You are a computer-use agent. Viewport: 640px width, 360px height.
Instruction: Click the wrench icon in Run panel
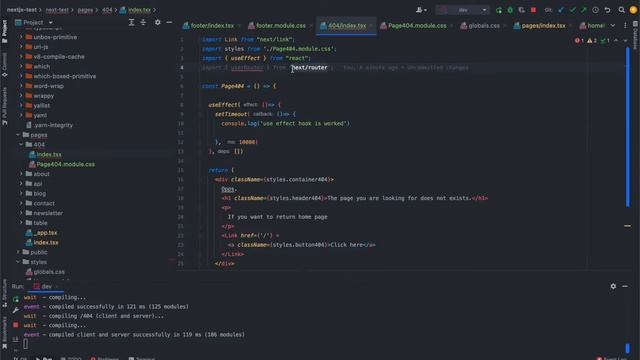click(16, 311)
